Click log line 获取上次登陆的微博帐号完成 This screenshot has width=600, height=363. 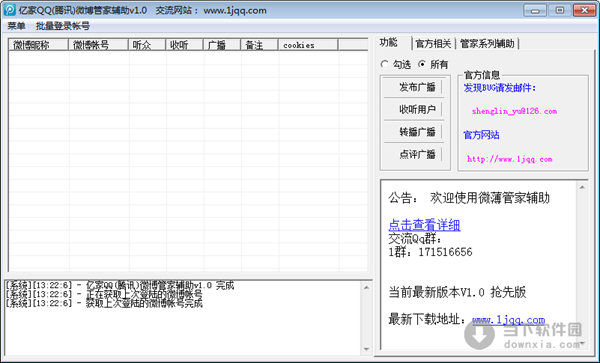click(104, 303)
